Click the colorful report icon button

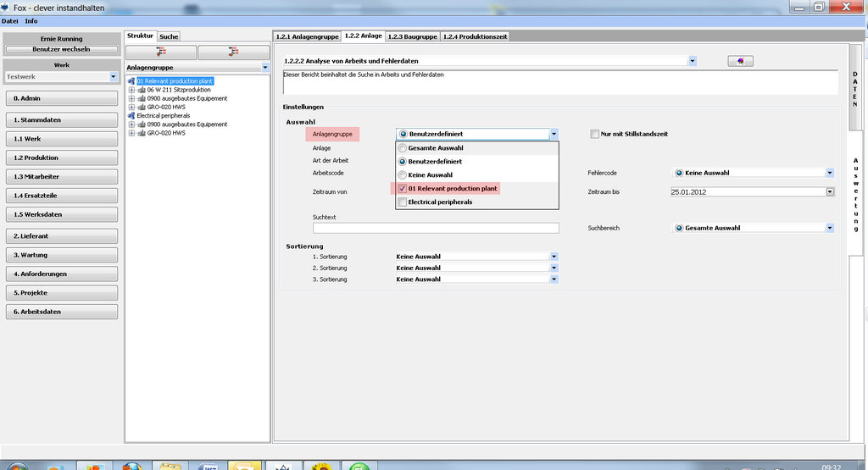tap(740, 61)
